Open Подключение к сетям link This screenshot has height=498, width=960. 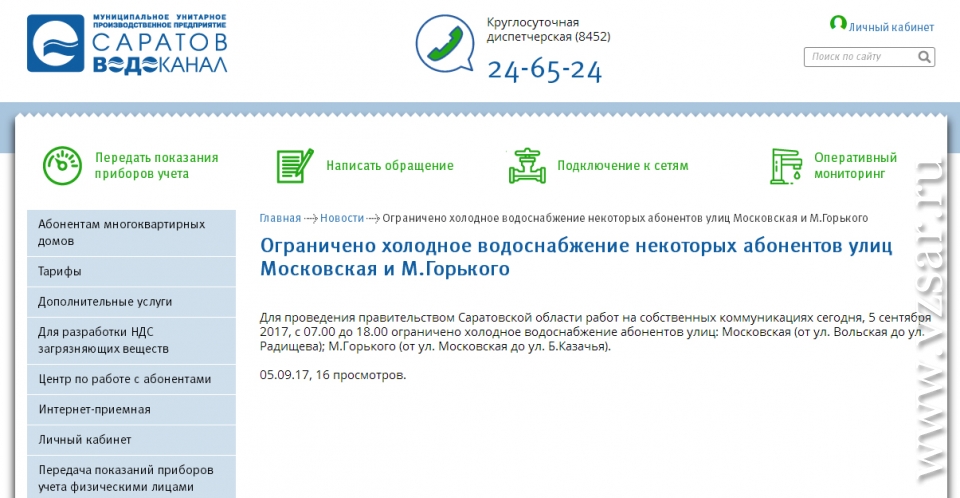tap(623, 165)
